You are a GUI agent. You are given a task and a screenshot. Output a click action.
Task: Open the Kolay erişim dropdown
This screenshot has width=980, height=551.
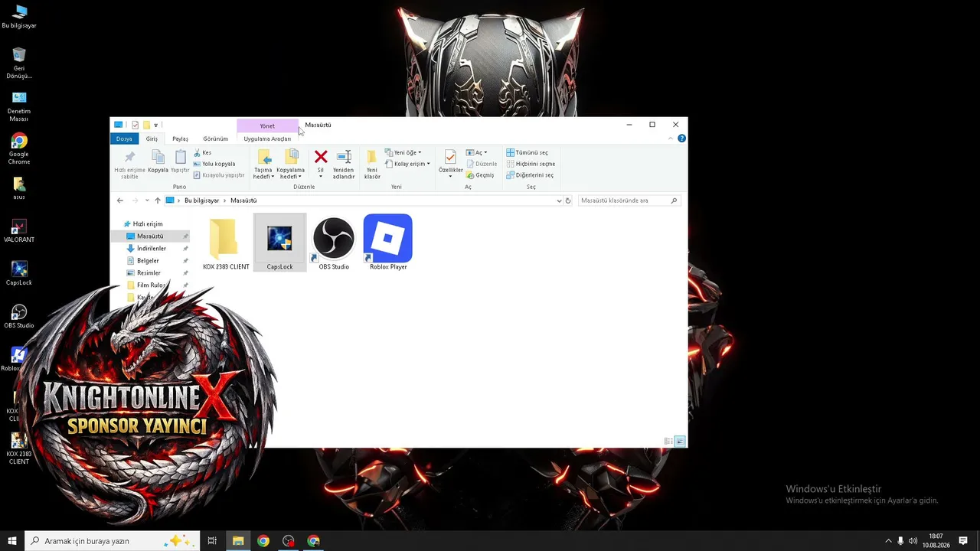pyautogui.click(x=407, y=164)
